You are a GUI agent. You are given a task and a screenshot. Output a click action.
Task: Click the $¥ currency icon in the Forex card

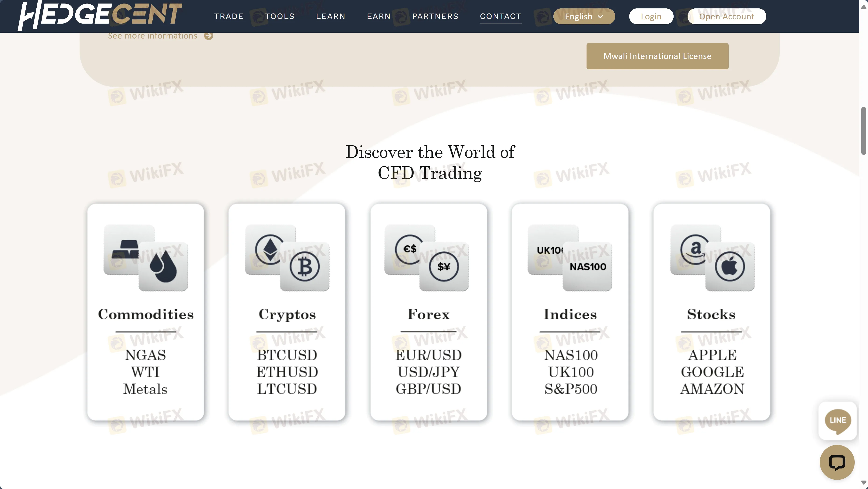pos(444,267)
